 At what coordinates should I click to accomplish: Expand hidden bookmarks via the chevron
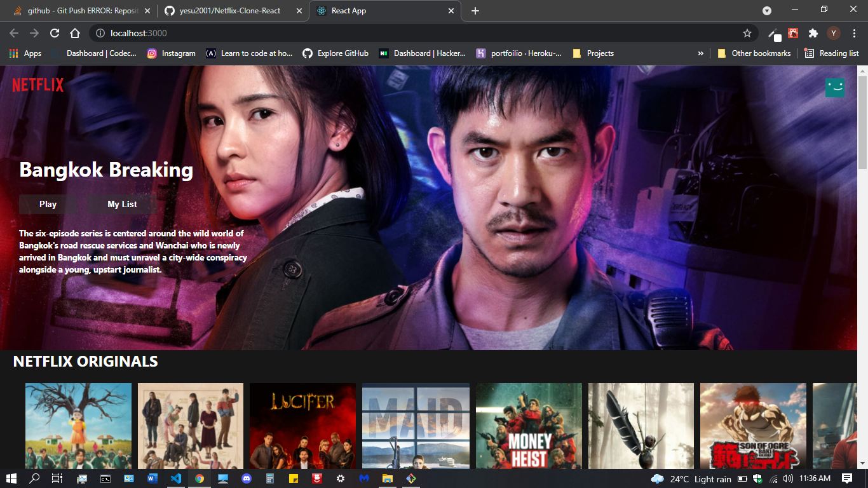pyautogui.click(x=701, y=53)
